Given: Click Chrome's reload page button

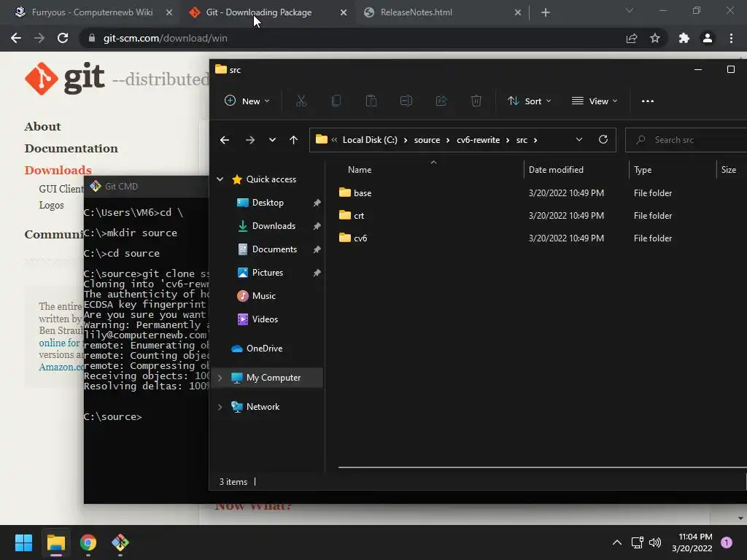Looking at the screenshot, I should (x=63, y=38).
